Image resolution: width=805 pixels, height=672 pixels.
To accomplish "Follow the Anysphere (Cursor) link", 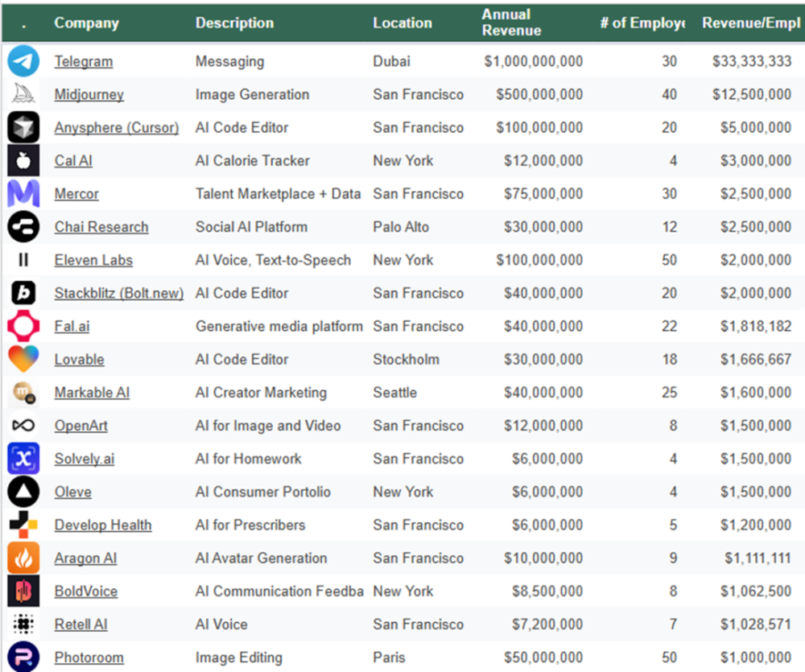I will (x=117, y=128).
